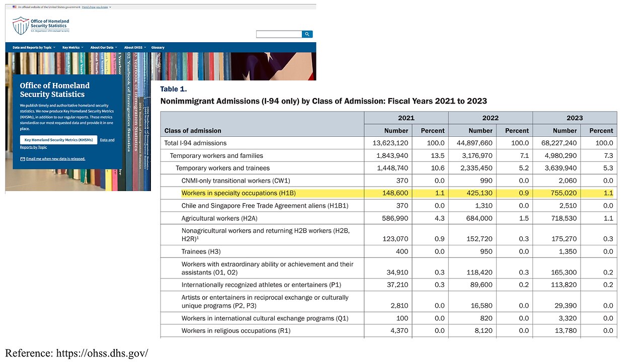This screenshot has height=362, width=644.
Task: Select "Temporary workers and trainees" row label
Action: [222, 168]
